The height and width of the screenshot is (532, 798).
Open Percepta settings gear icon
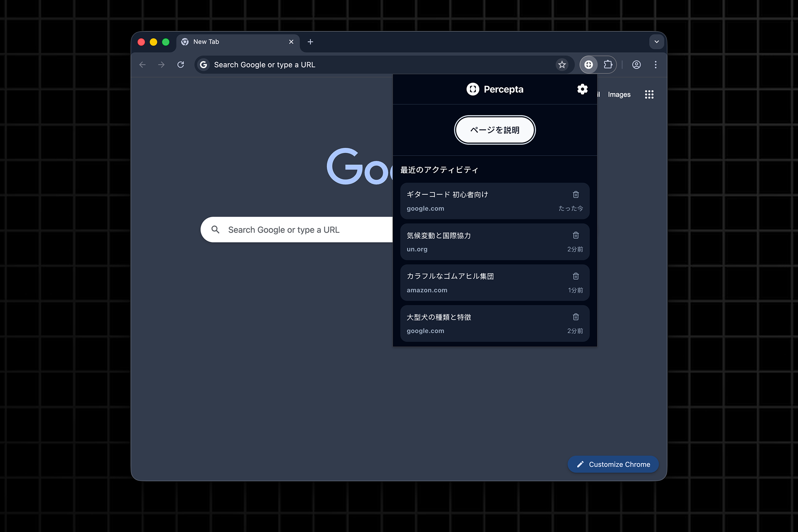582,89
